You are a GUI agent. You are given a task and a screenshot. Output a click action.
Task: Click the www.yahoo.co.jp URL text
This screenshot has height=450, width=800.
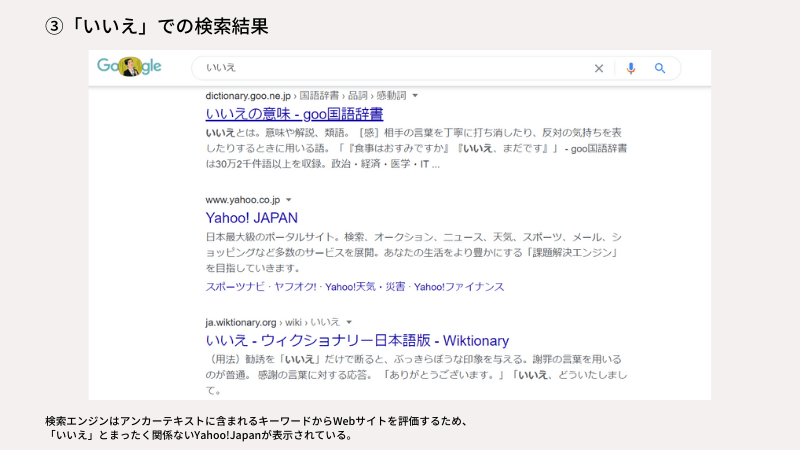pyautogui.click(x=243, y=200)
